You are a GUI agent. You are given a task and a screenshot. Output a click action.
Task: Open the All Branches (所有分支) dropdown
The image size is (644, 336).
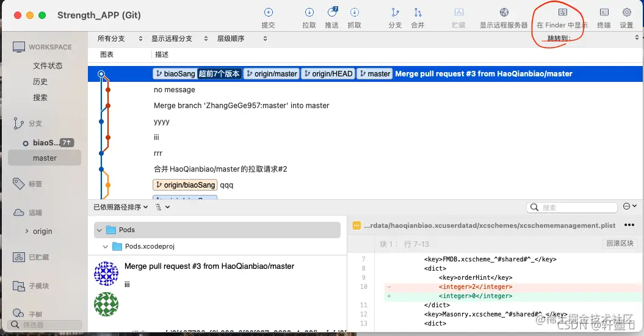click(120, 38)
